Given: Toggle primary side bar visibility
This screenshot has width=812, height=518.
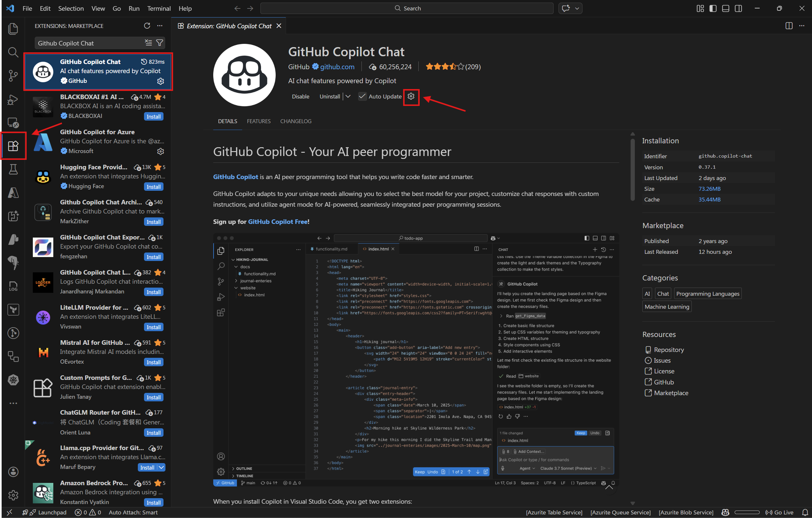Looking at the screenshot, I should 713,8.
